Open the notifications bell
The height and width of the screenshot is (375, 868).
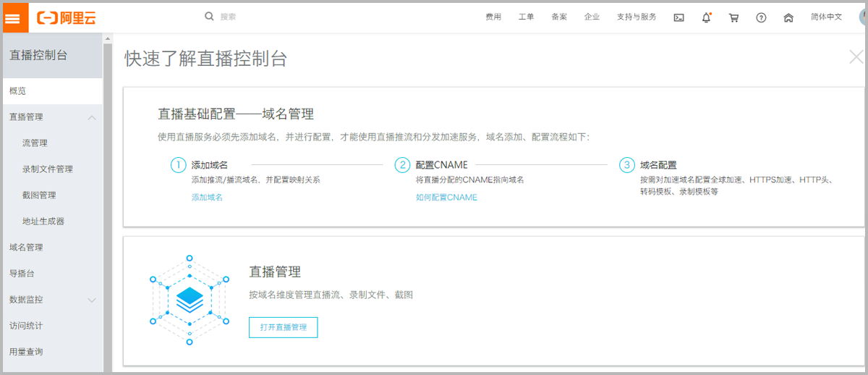[x=707, y=17]
